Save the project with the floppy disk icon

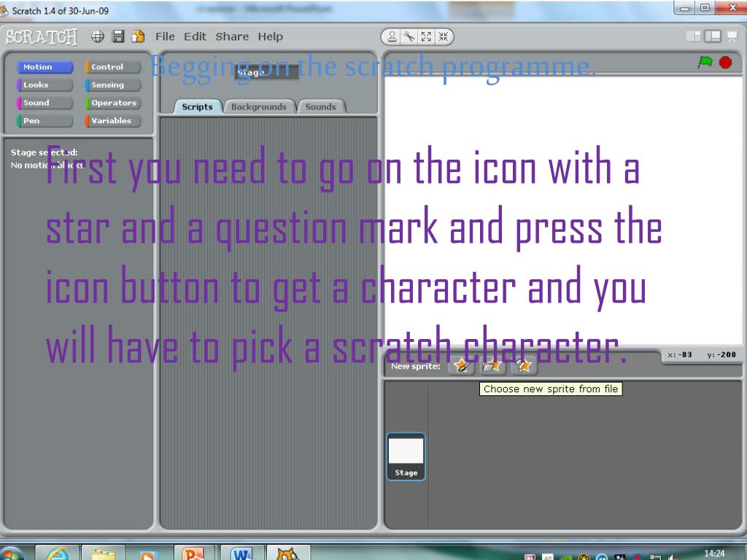click(x=117, y=36)
